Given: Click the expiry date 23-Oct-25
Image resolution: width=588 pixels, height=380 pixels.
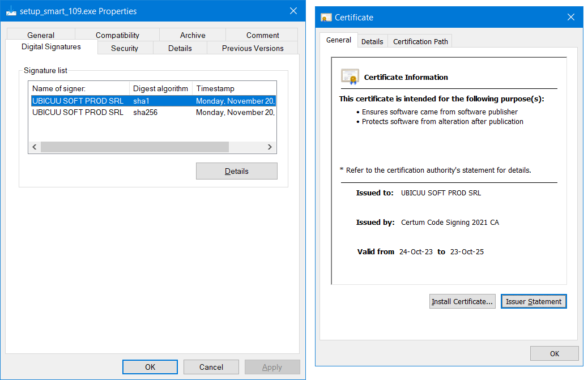Looking at the screenshot, I should (x=467, y=252).
